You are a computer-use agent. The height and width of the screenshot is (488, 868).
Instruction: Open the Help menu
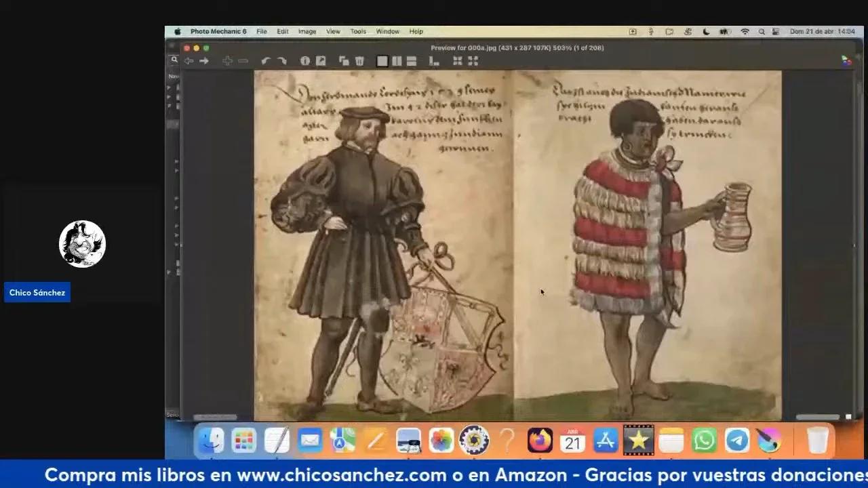point(416,31)
